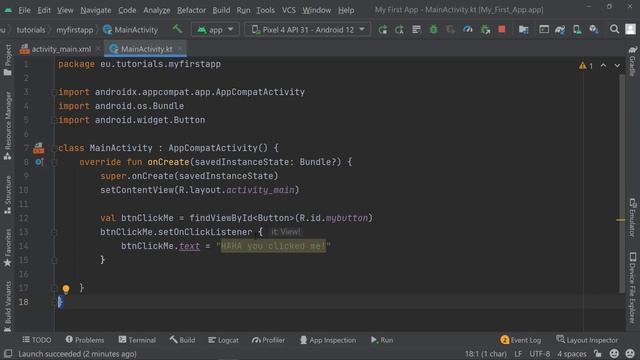Open the Problems tool window

click(85, 340)
